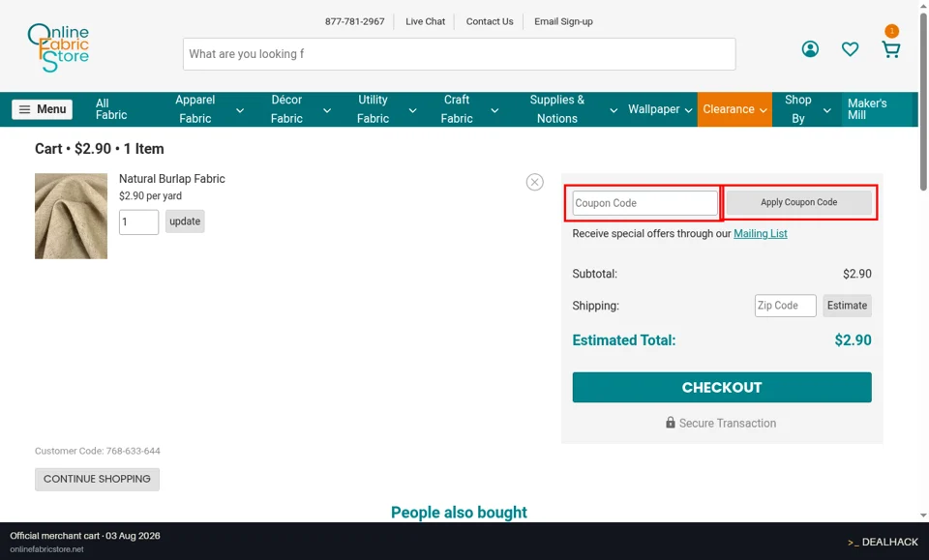This screenshot has height=560, width=929.
Task: Open Live Chat
Action: pyautogui.click(x=425, y=22)
